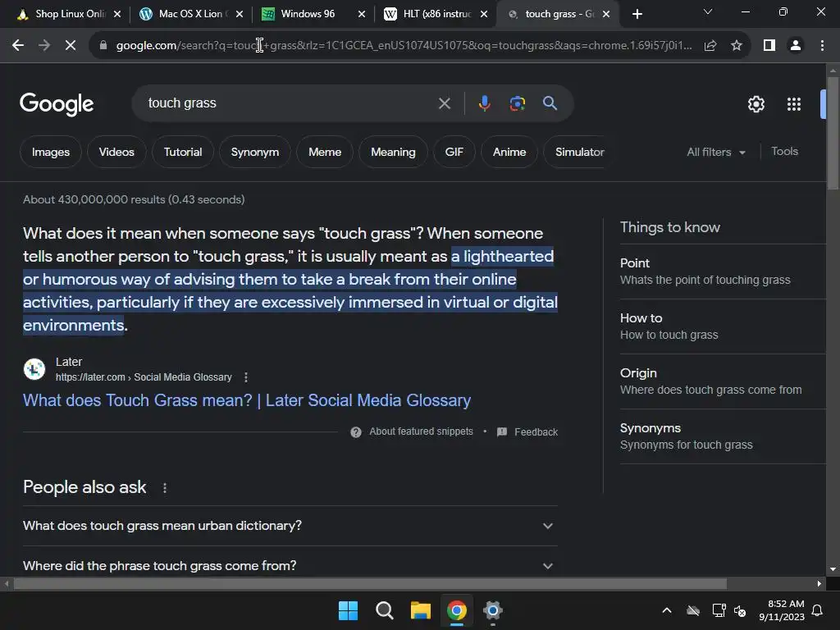The width and height of the screenshot is (840, 630).
Task: Open 'What does Touch Grass mean?' result link
Action: coord(247,400)
